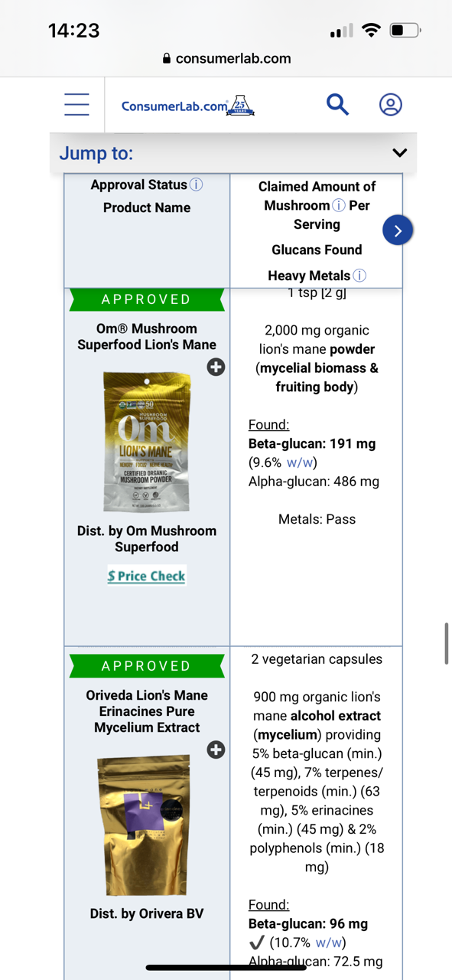Viewport: 452px width, 980px height.
Task: Click the Approval Status info icon
Action: click(x=196, y=184)
